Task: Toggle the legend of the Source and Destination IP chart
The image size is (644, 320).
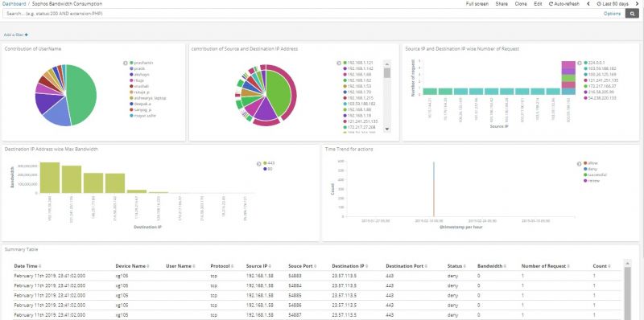Action: (339, 64)
